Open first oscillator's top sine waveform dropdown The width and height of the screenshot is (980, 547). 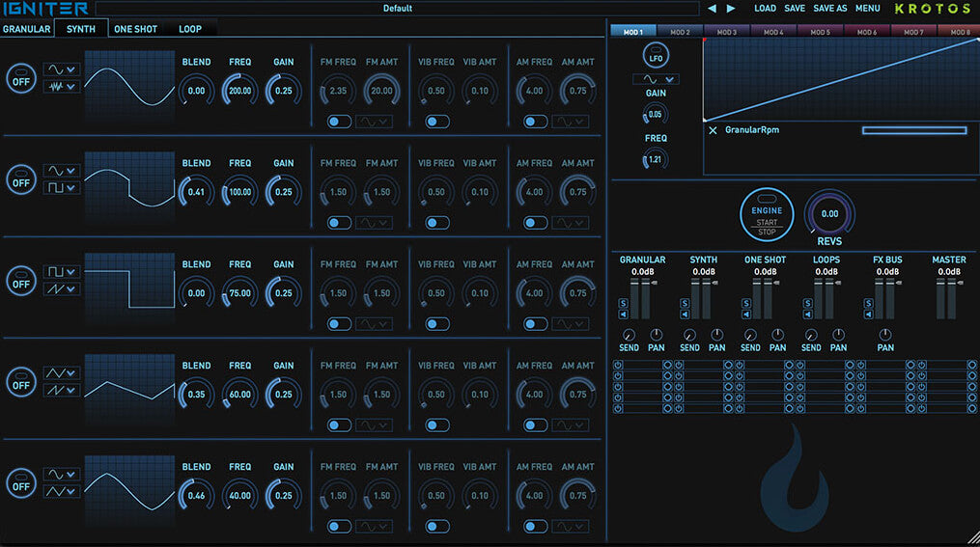coord(61,69)
